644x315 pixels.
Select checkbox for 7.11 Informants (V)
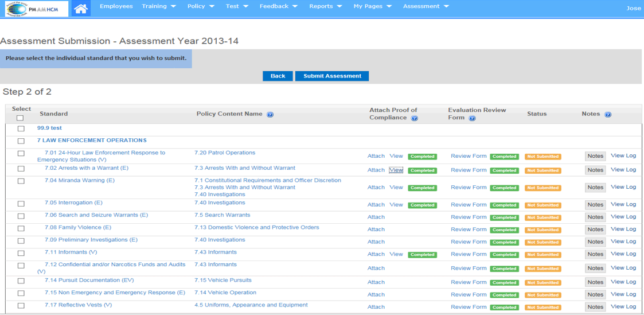click(21, 254)
